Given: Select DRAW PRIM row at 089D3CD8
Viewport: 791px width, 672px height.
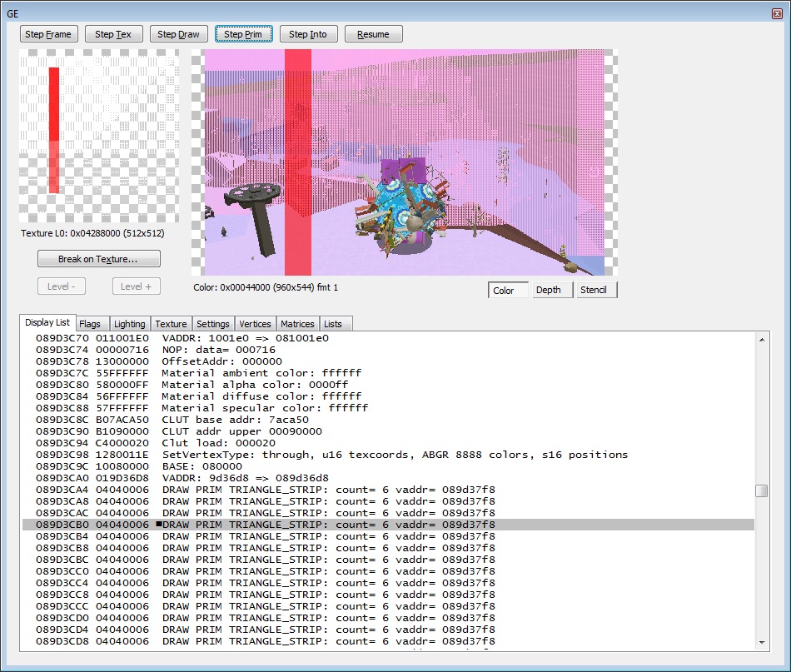Looking at the screenshot, I should (x=389, y=641).
